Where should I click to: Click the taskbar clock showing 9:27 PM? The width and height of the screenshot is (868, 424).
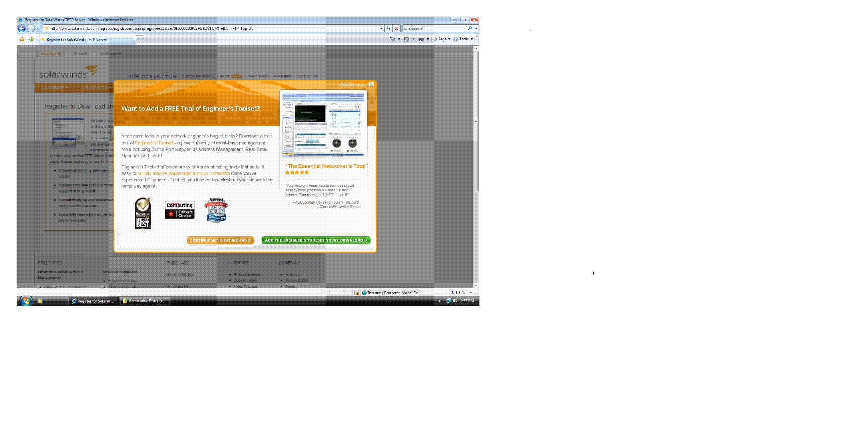[467, 301]
